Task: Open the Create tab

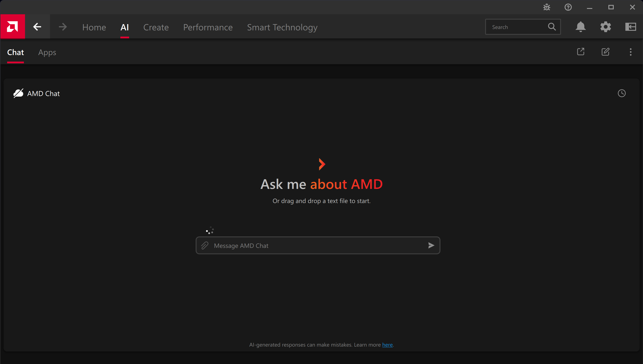Action: (156, 27)
